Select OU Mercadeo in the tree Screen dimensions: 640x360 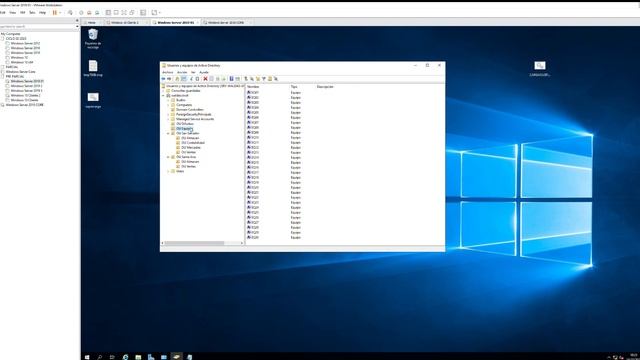[x=191, y=148]
